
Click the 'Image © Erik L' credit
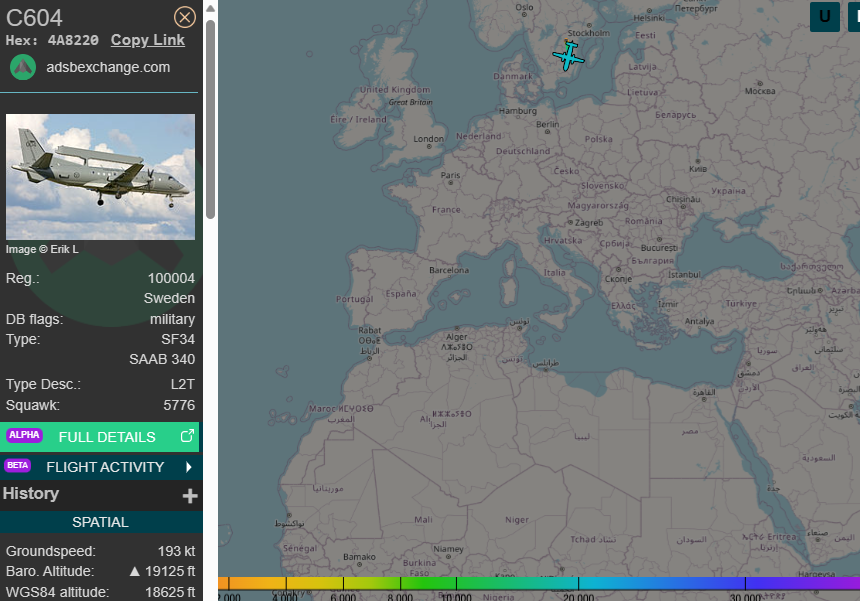[x=42, y=250]
